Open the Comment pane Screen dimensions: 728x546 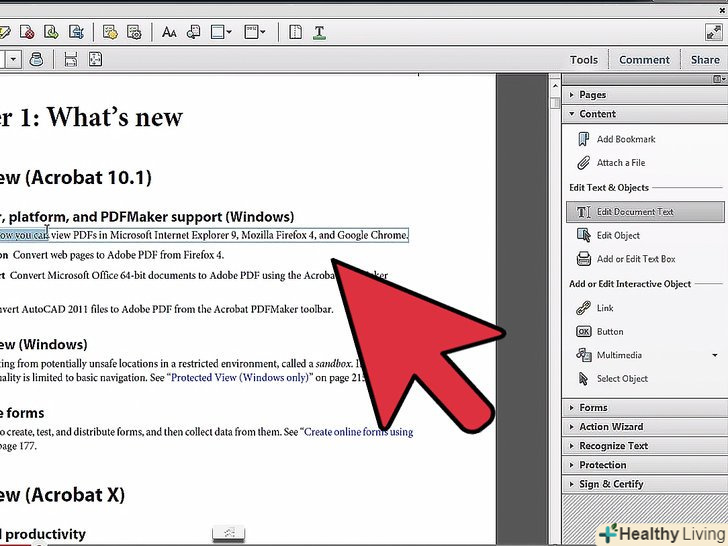644,60
